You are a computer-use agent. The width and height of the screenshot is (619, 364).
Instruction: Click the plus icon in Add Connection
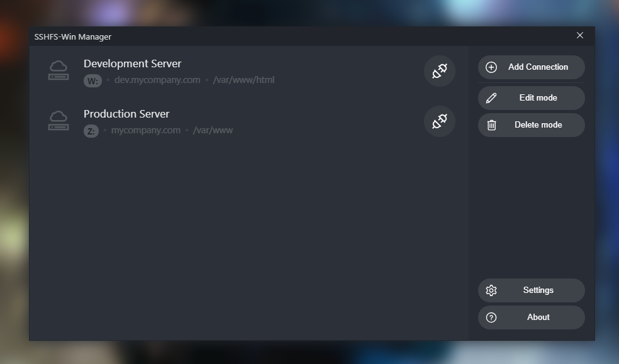click(491, 67)
